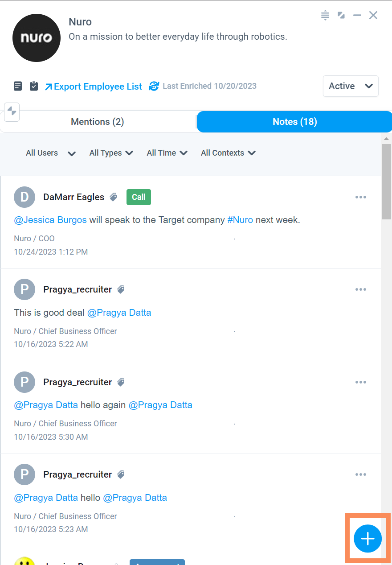Select the Notes (18) tab
This screenshot has height=565, width=392.
coord(294,122)
